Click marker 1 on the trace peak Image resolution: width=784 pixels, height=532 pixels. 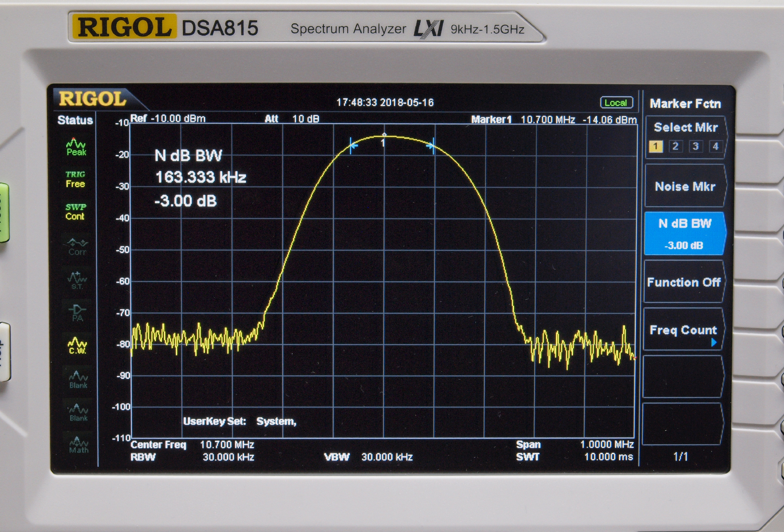[x=384, y=136]
